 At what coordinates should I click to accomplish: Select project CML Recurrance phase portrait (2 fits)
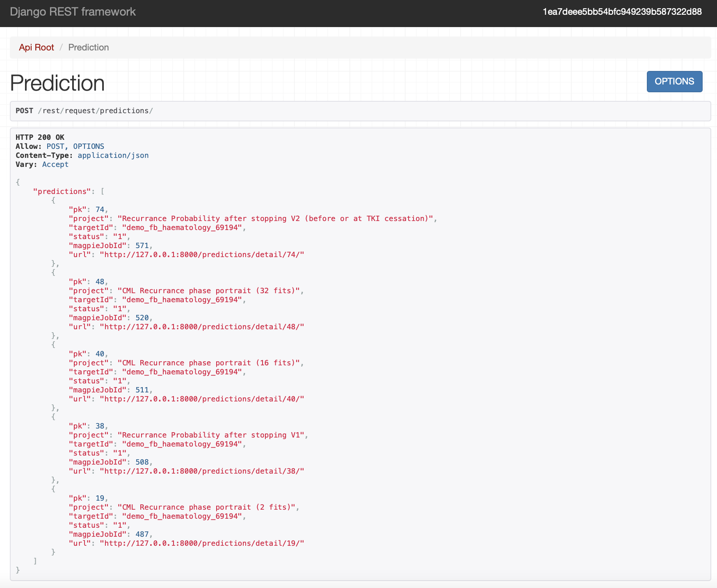click(x=206, y=507)
